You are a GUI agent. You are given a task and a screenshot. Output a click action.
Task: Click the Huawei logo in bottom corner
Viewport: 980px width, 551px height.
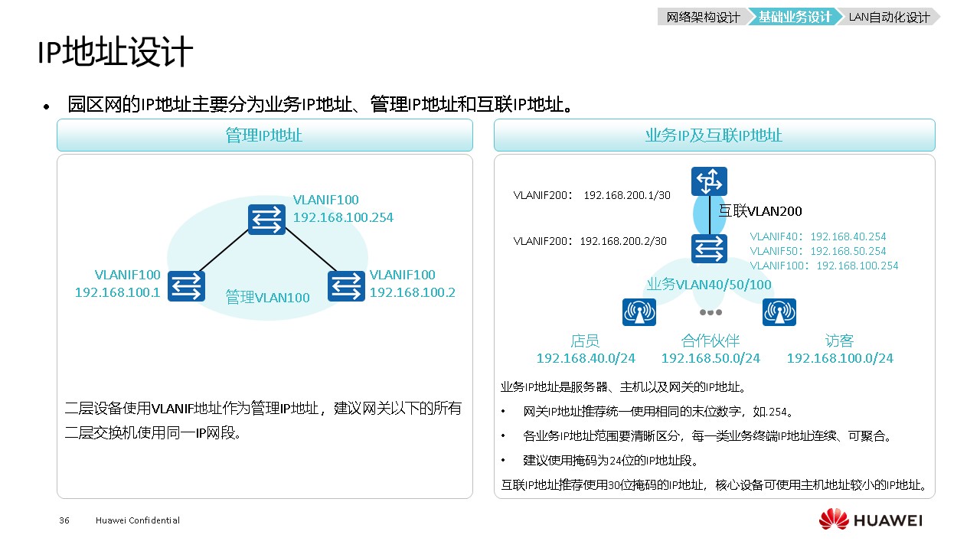871,520
